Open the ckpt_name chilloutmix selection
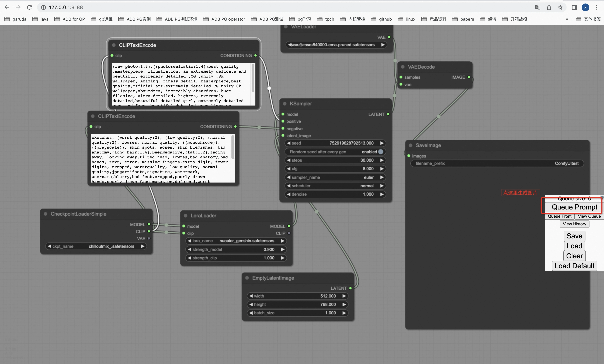The height and width of the screenshot is (364, 604). [x=112, y=246]
